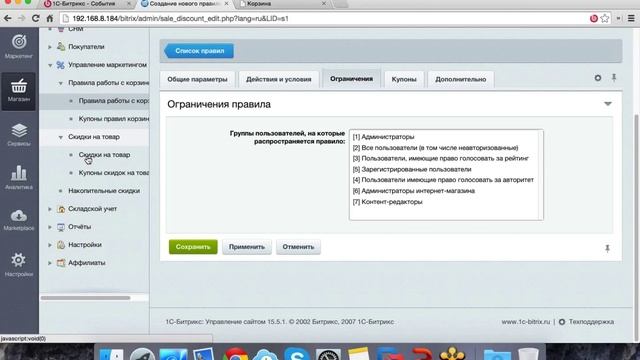Select the Ограничения tab
Screen dimensions: 640x360
(x=351, y=79)
